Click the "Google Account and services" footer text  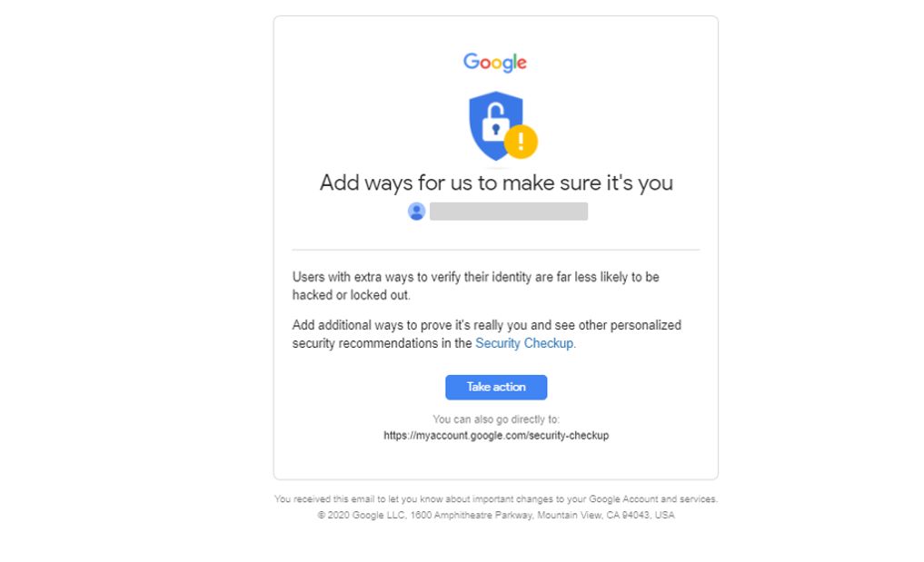click(653, 499)
